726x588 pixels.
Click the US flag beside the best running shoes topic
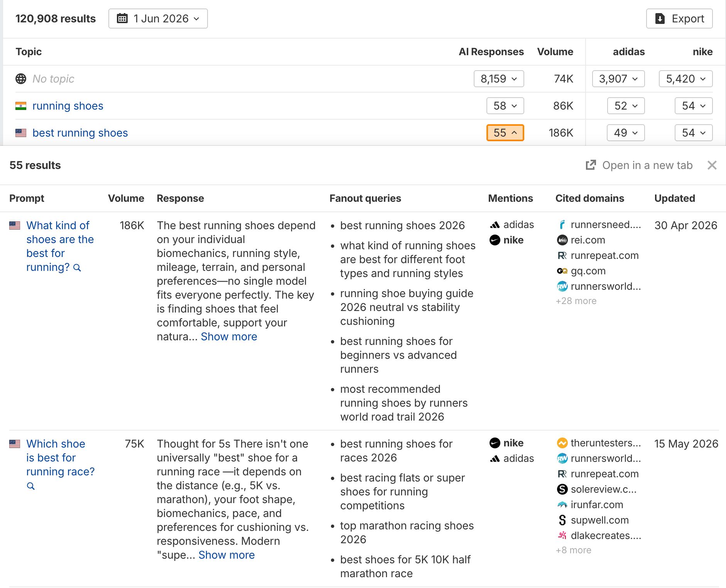click(21, 133)
